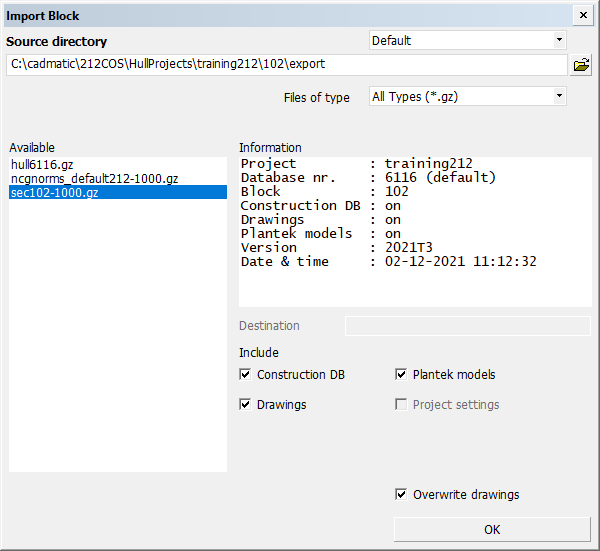Click the Destination text field

468,326
